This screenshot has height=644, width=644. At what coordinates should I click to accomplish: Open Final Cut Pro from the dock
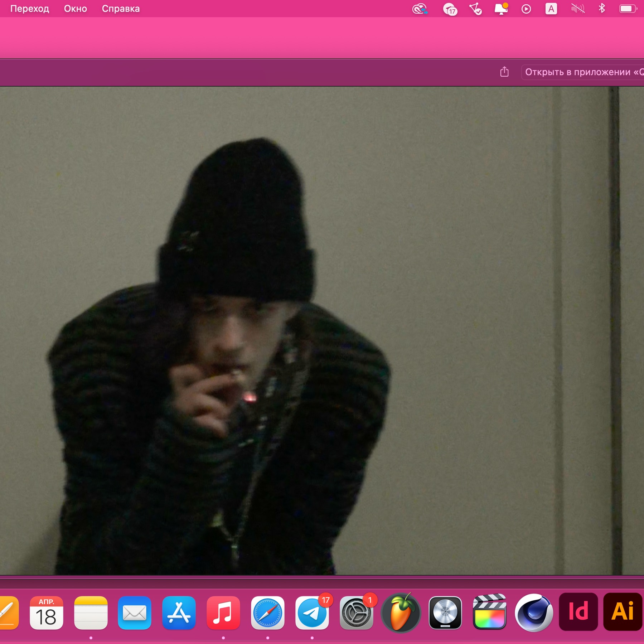[x=489, y=612]
